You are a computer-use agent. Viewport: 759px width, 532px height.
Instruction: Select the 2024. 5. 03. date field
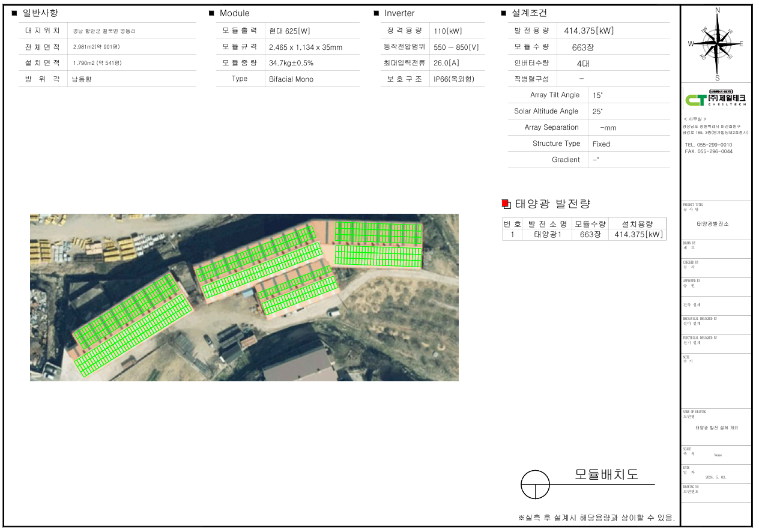tap(715, 477)
